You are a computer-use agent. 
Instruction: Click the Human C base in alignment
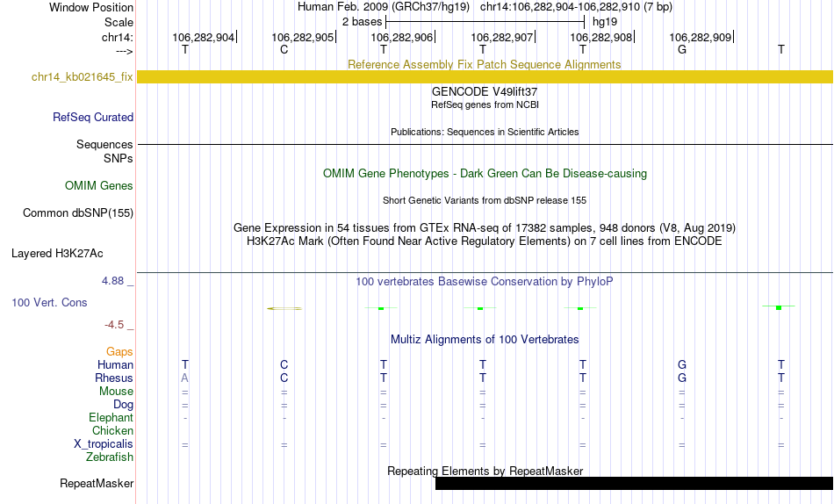click(284, 364)
